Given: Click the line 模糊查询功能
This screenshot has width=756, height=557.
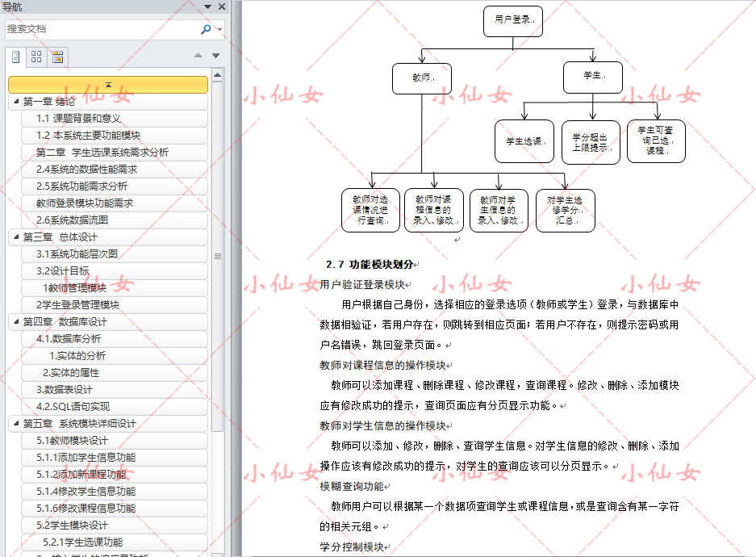Looking at the screenshot, I should coord(352,486).
